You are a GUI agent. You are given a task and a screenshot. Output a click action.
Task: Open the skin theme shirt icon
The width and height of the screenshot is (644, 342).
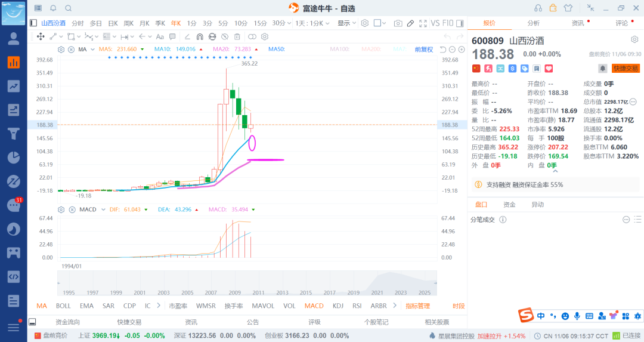[x=568, y=8]
